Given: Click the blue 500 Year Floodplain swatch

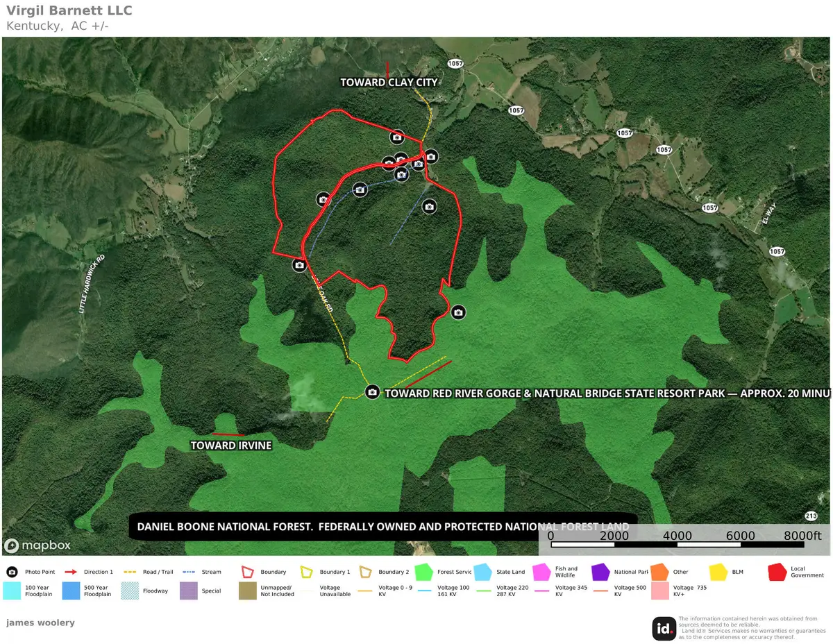Looking at the screenshot, I should [x=71, y=591].
